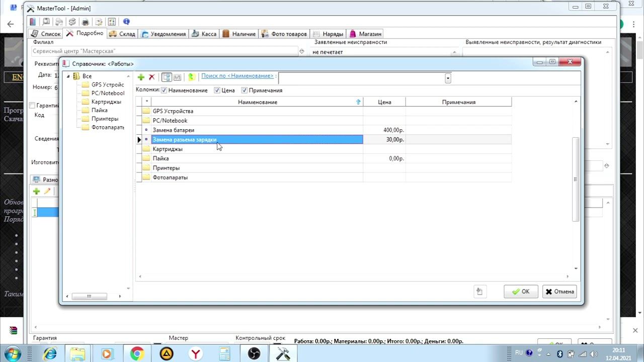Click the Пайка row in the list
The height and width of the screenshot is (362, 644).
[325, 158]
